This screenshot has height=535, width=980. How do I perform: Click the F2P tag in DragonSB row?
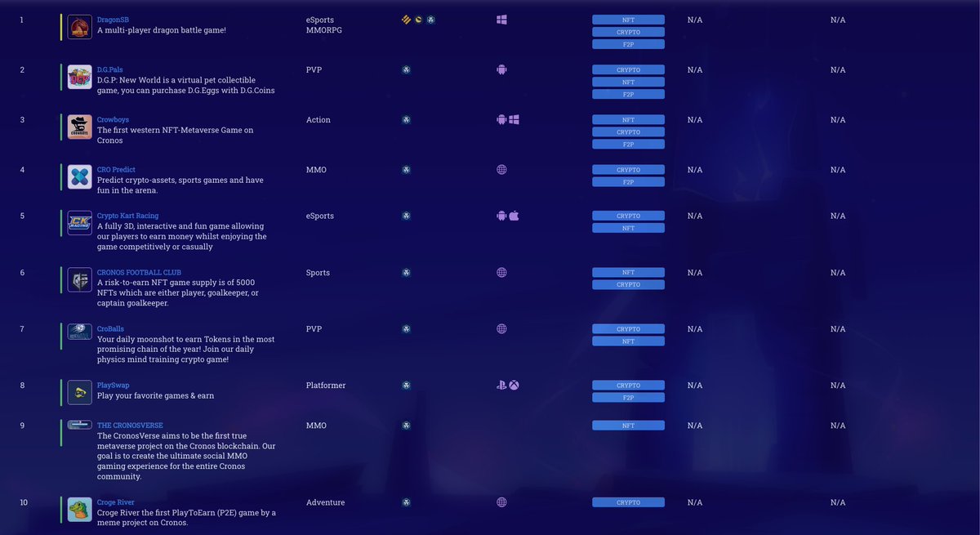(x=628, y=44)
